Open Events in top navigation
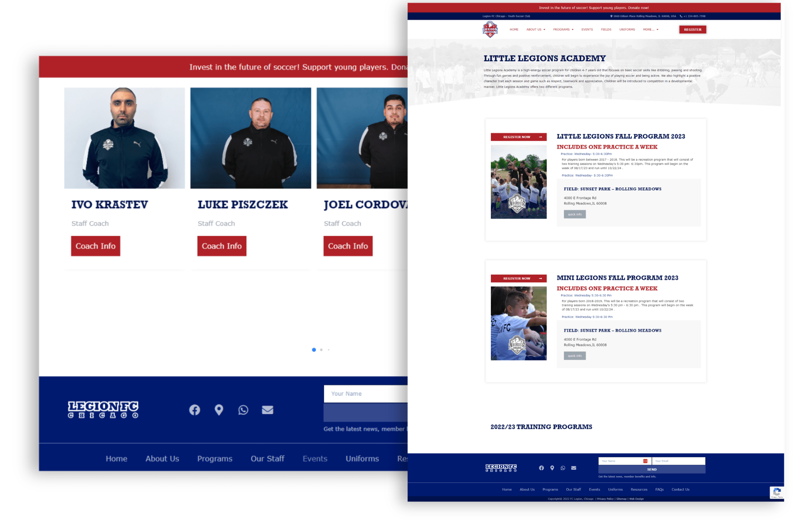This screenshot has height=532, width=798. pos(587,30)
